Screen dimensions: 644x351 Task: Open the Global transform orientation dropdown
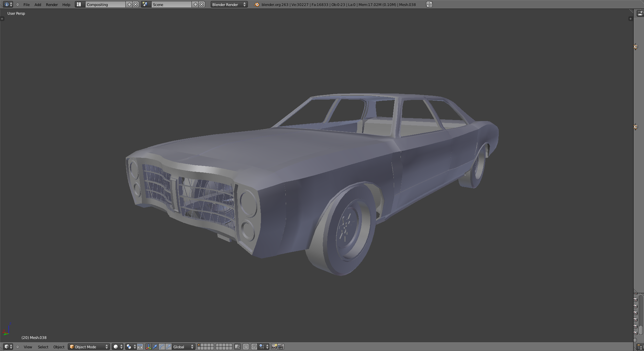(183, 347)
